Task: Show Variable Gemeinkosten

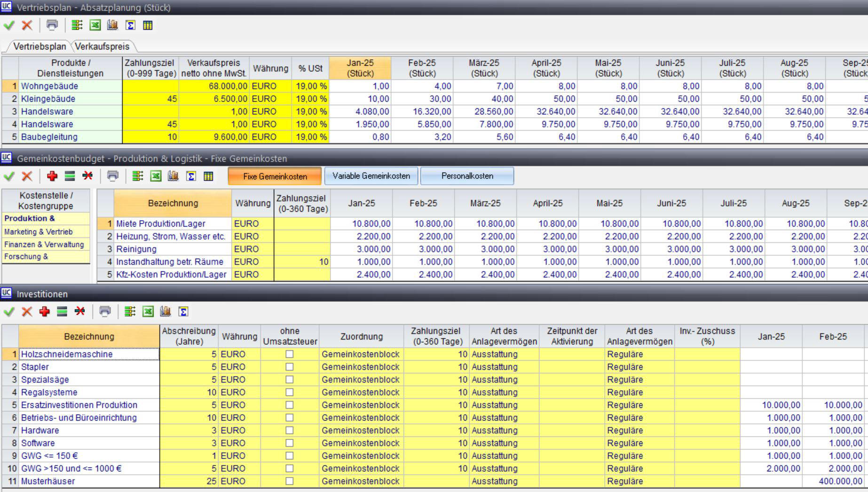Action: pyautogui.click(x=371, y=176)
